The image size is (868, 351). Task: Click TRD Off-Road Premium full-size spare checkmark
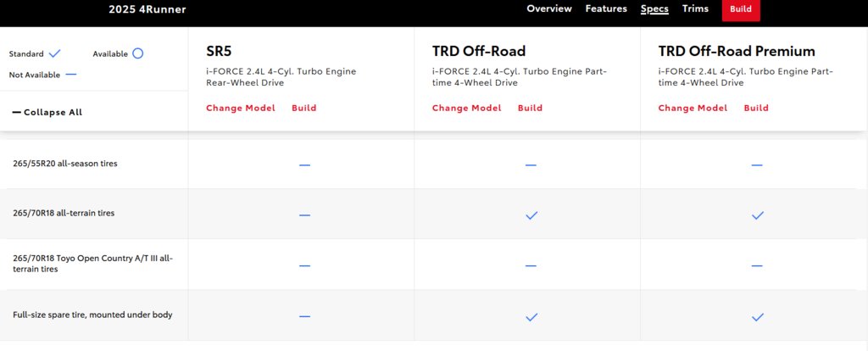click(757, 317)
